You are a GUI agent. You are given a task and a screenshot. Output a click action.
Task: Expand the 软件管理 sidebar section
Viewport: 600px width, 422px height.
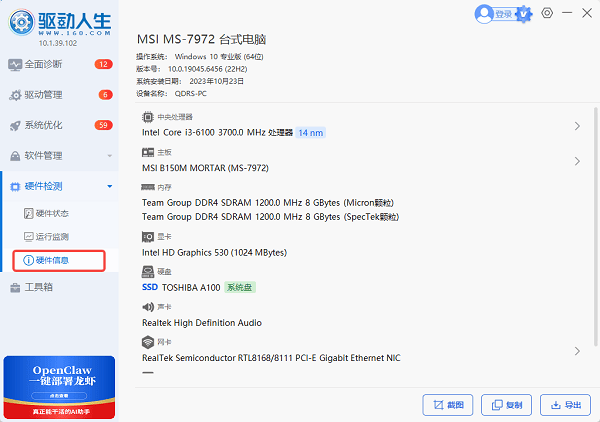point(108,156)
